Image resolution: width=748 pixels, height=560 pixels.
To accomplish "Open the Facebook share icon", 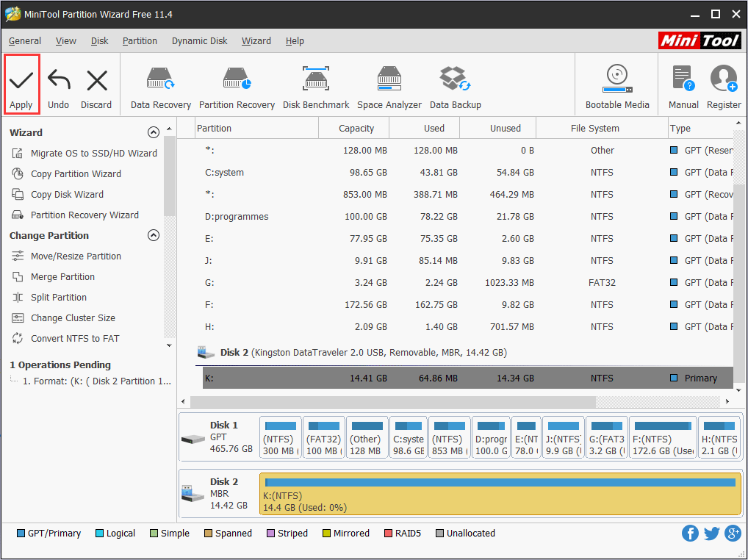I will 690,534.
